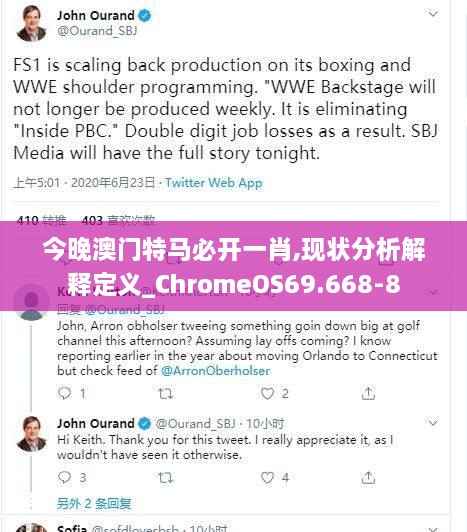This screenshot has height=532, width=467.
Task: View the 403 likes list
Action: click(118, 221)
